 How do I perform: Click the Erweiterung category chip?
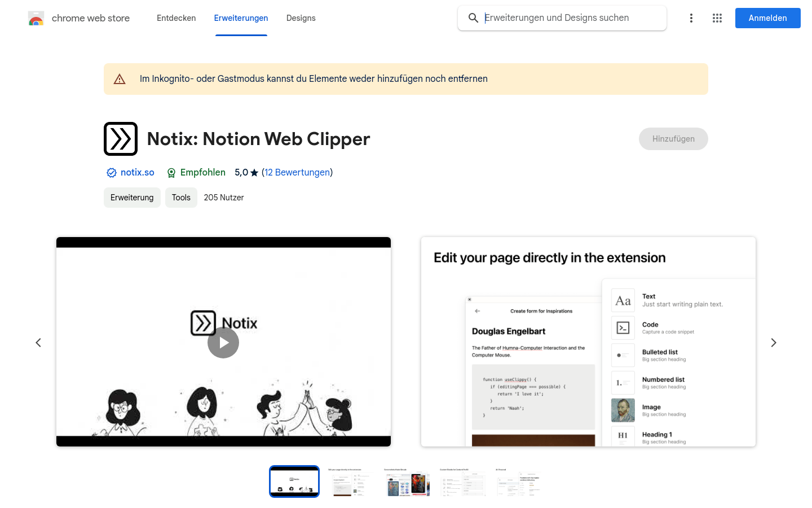[x=132, y=198]
